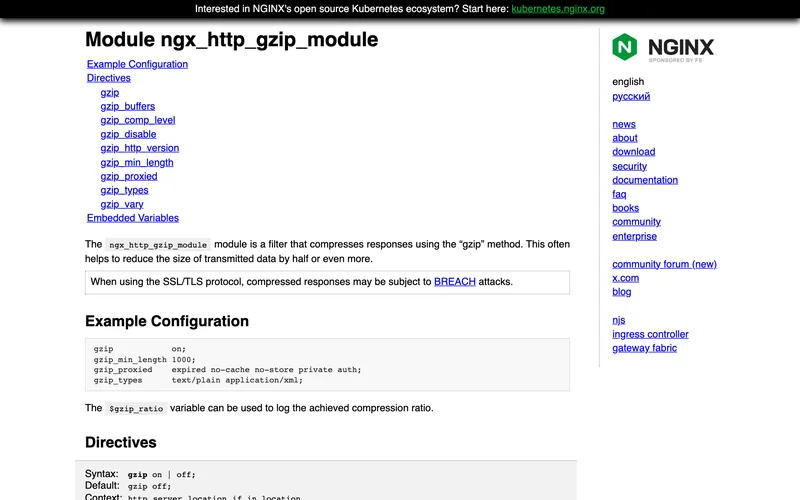Click 'expired no-cache no-store private auth;' text
The height and width of the screenshot is (500, 800).
click(x=266, y=369)
